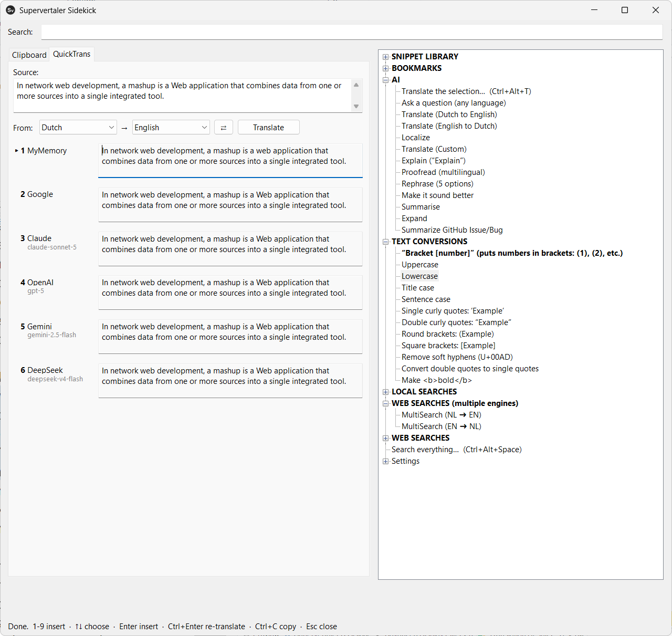The height and width of the screenshot is (636, 672).
Task: Pick the OpenAI translation result
Action: point(230,292)
